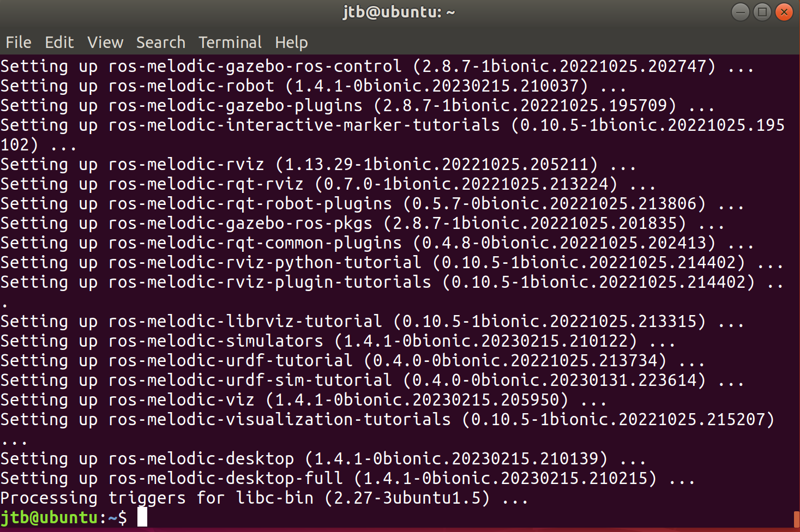Open the Search menu
Screen dimensions: 800x532
[160, 42]
